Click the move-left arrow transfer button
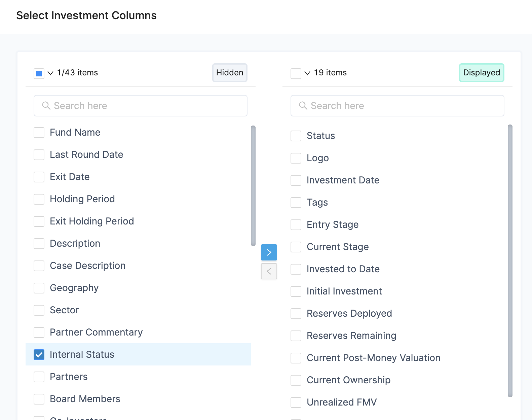The image size is (532, 420). (269, 271)
